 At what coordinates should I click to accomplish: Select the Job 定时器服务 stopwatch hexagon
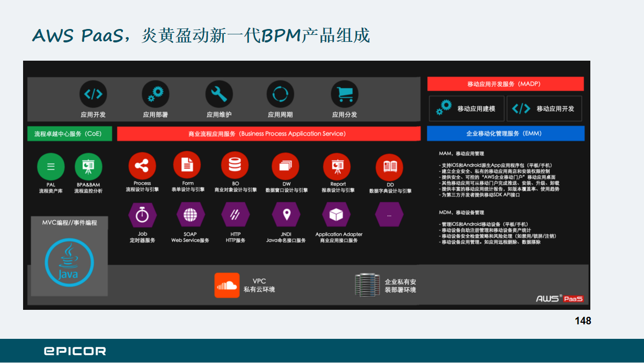[x=142, y=215]
